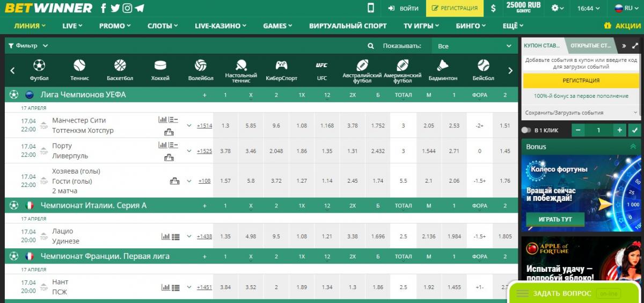Open the 16:44 time zone dropdown
This screenshot has width=644, height=303.
[x=588, y=8]
